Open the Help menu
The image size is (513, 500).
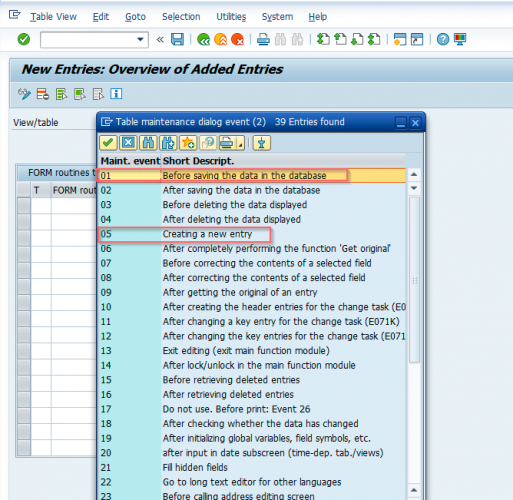318,17
